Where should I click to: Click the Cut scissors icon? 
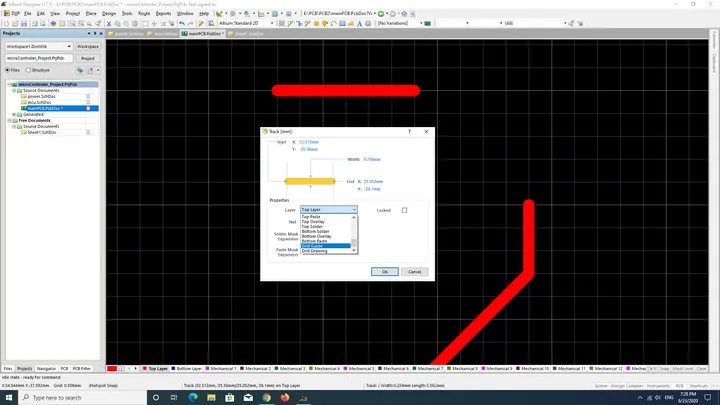[x=109, y=23]
